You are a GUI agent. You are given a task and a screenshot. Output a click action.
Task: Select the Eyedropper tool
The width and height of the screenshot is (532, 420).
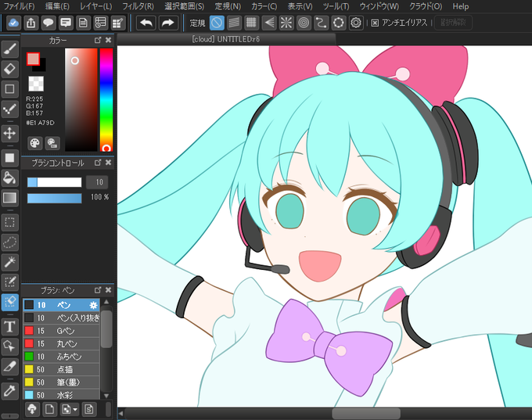(9, 391)
